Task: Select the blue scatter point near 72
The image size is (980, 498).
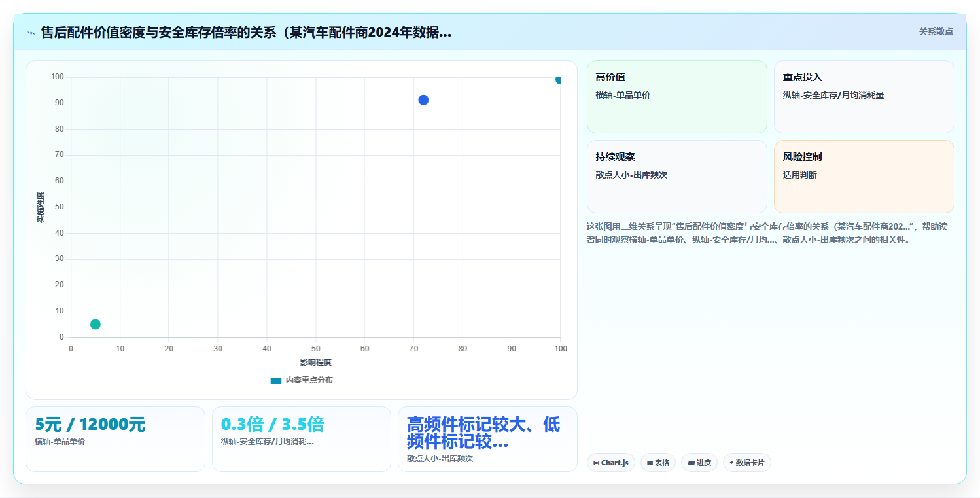Action: click(x=423, y=100)
